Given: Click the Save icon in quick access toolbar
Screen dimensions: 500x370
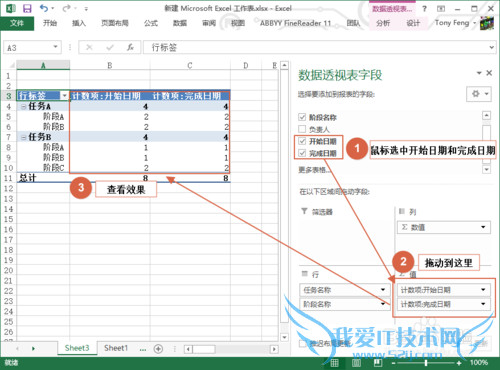Looking at the screenshot, I should (x=27, y=8).
